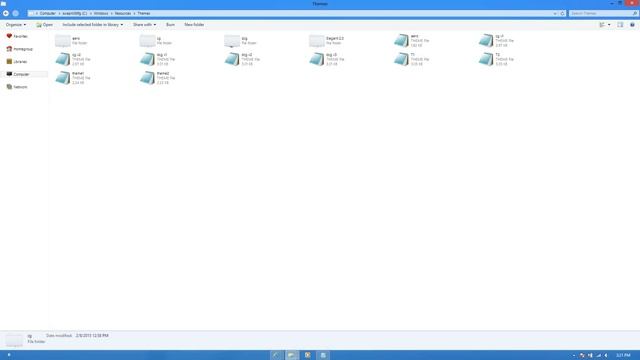Select the theme2 THEME file
This screenshot has width=640, height=360.
coord(158,78)
